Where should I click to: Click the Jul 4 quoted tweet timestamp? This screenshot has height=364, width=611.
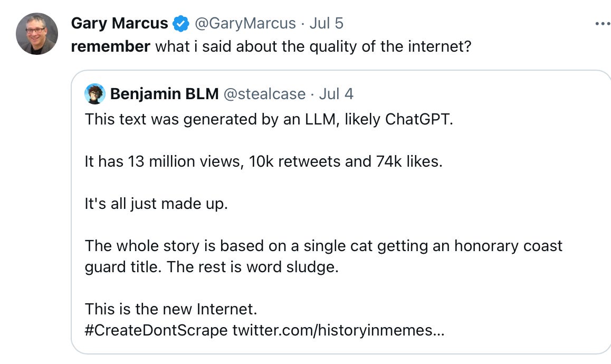[337, 94]
